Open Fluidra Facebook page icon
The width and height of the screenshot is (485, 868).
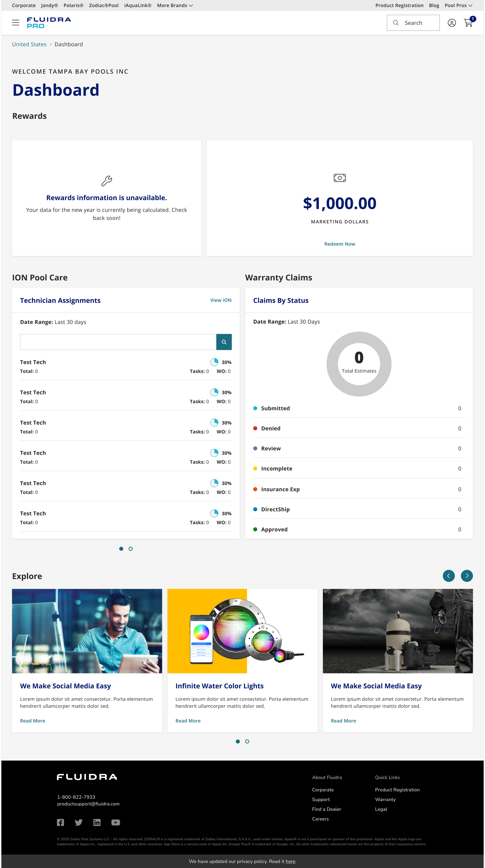click(x=60, y=822)
